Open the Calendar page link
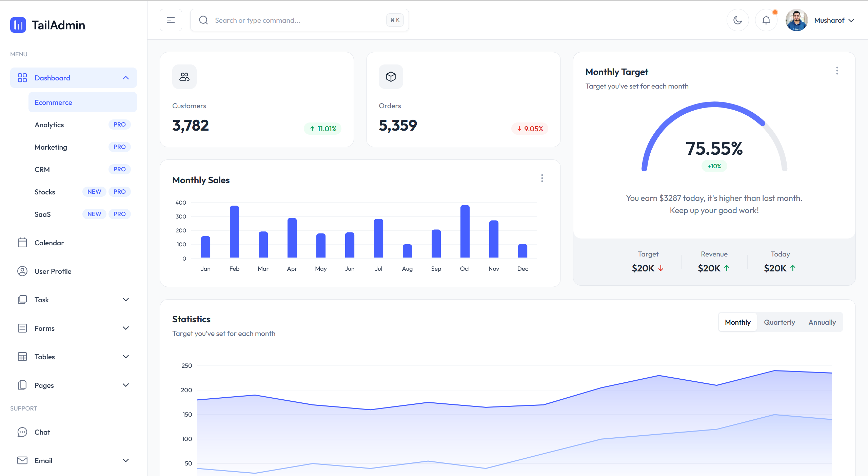Image resolution: width=868 pixels, height=476 pixels. [74, 243]
